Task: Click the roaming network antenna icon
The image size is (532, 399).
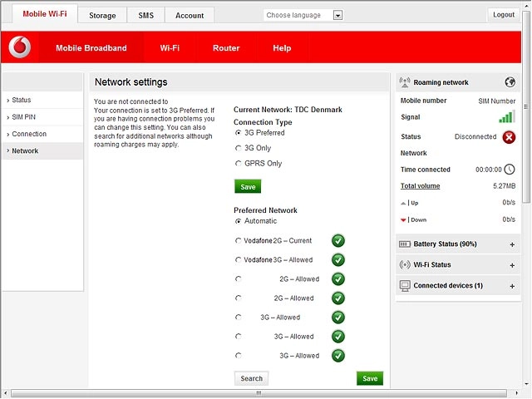Action: (405, 82)
